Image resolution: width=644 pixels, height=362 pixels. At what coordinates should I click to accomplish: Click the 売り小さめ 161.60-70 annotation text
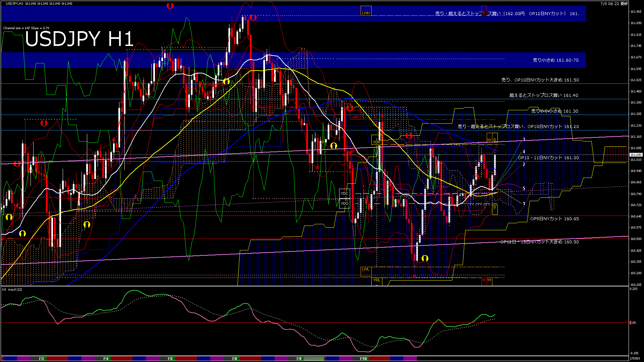click(x=555, y=60)
